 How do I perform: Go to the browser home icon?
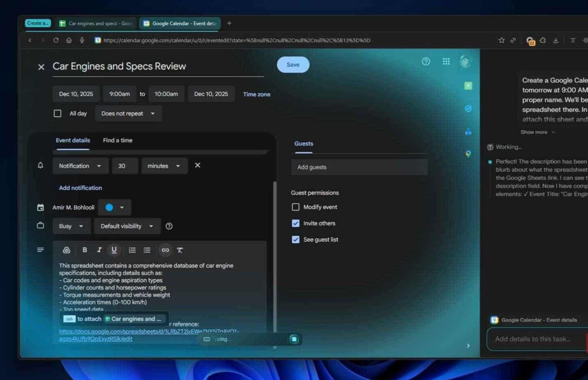coord(69,40)
